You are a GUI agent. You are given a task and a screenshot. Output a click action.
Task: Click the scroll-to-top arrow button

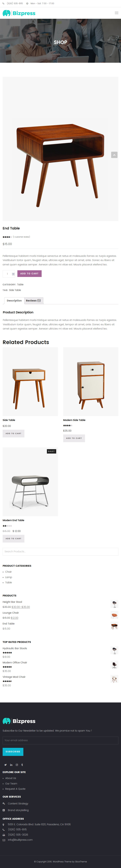pos(114,155)
